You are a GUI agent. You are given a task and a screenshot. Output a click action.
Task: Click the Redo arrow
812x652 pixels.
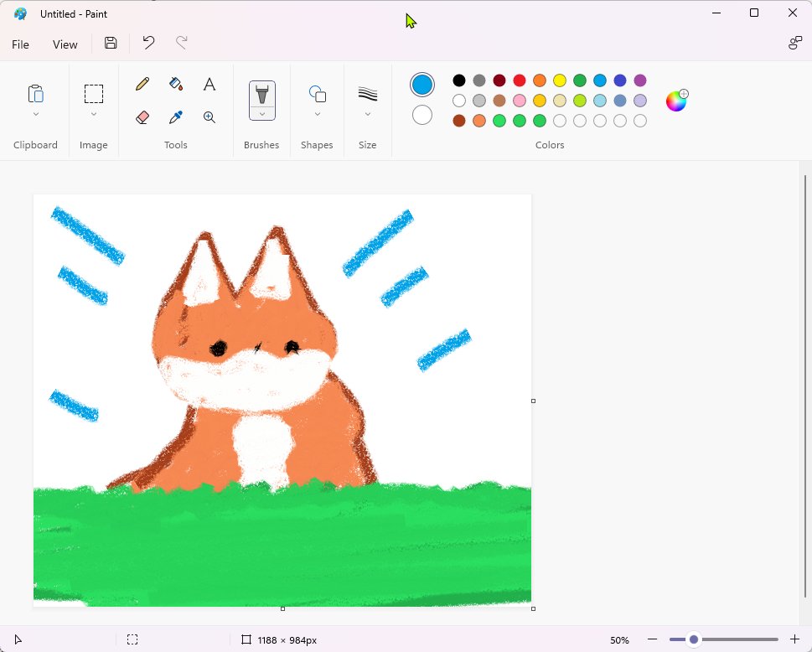pos(181,43)
